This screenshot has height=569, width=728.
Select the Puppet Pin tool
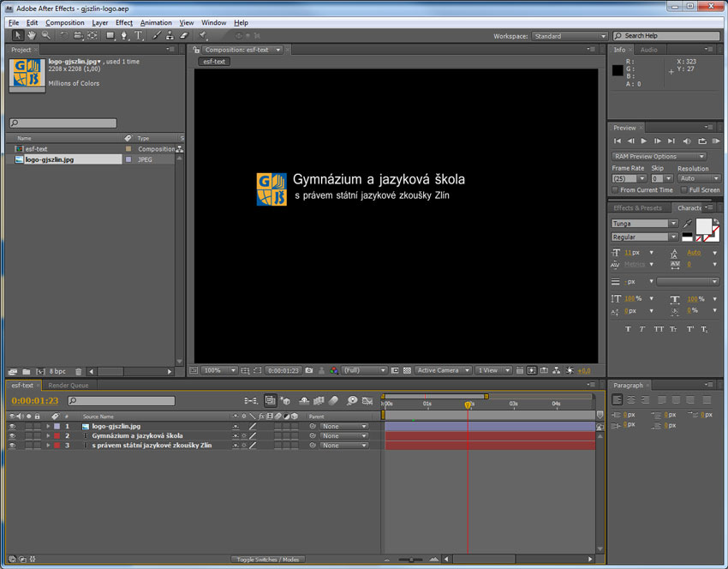[202, 35]
